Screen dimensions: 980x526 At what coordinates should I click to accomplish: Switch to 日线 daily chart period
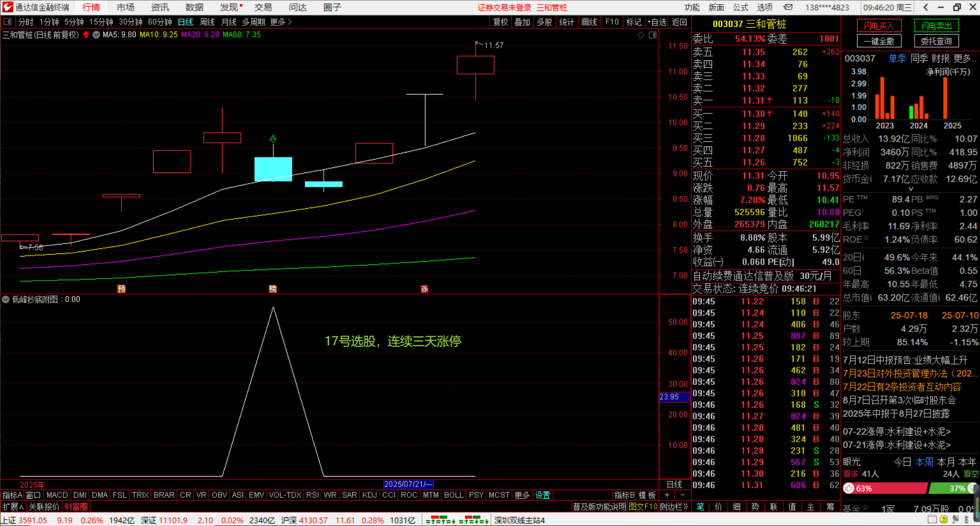point(186,22)
